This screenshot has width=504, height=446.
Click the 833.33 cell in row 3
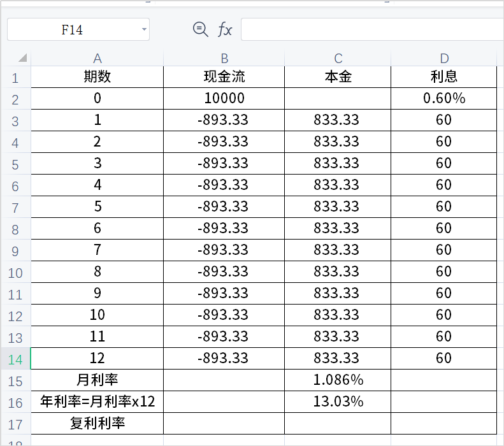(x=338, y=120)
